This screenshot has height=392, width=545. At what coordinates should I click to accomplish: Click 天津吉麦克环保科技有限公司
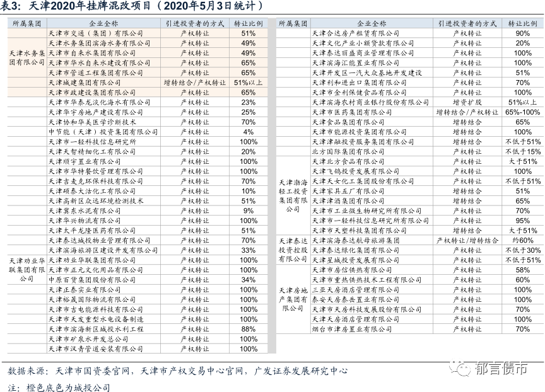[96, 182]
